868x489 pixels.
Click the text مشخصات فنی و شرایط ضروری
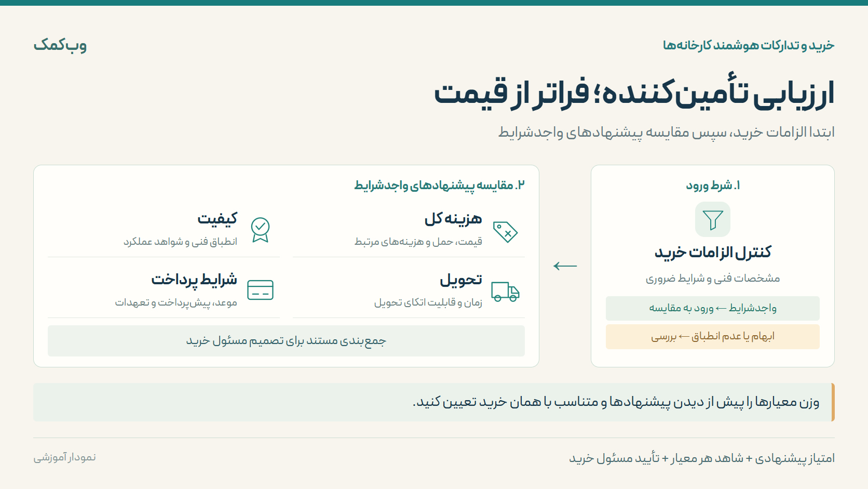coord(713,279)
